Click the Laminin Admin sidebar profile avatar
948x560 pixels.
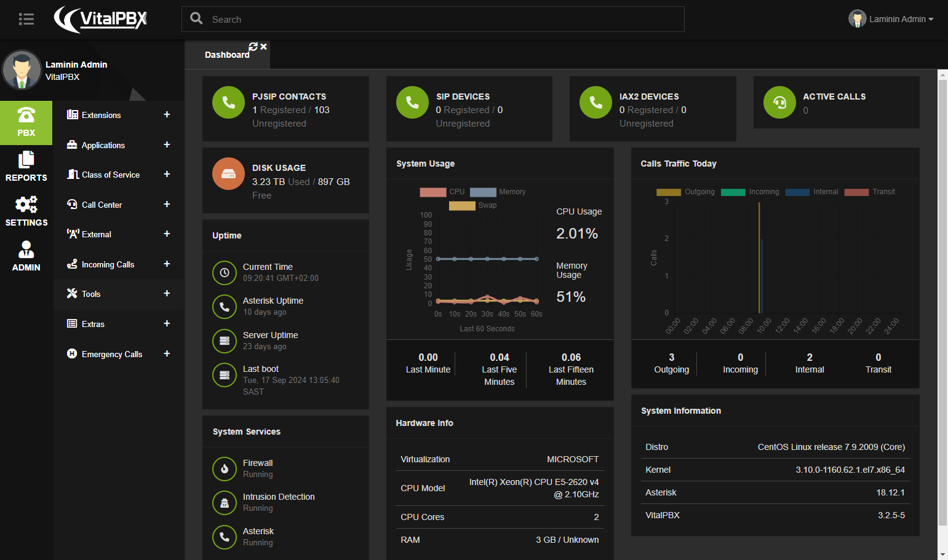[22, 70]
